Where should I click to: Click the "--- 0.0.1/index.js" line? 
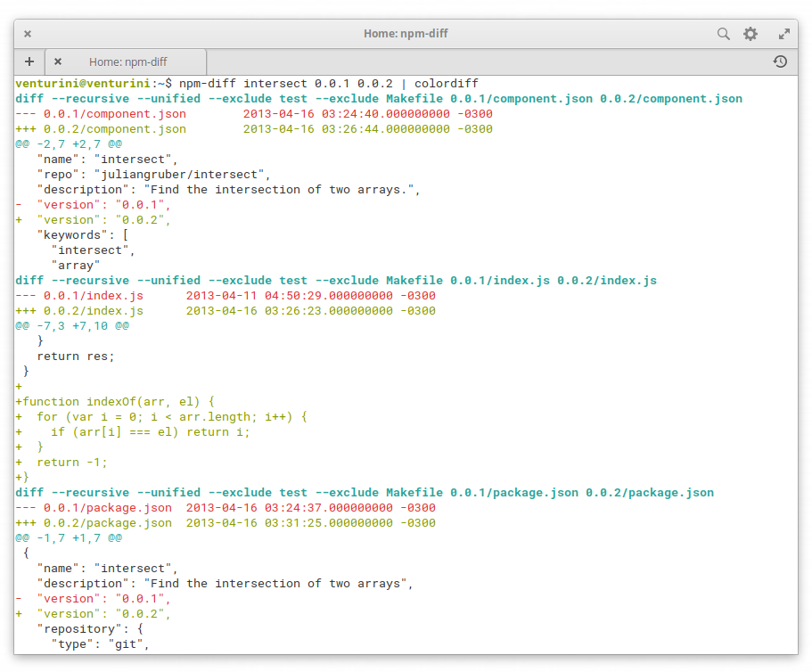(226, 296)
